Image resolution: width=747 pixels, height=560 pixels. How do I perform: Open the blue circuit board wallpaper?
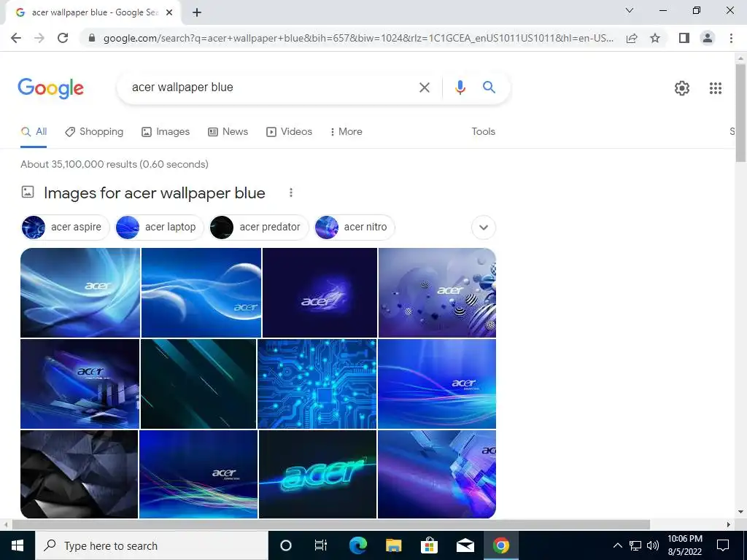pos(317,384)
